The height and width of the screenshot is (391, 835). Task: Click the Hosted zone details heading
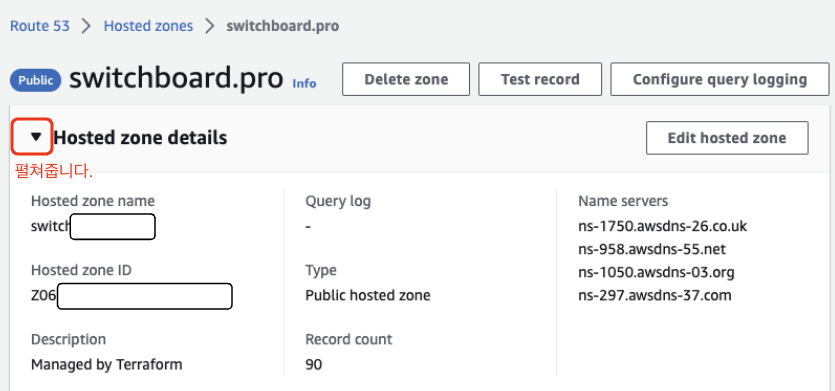141,138
